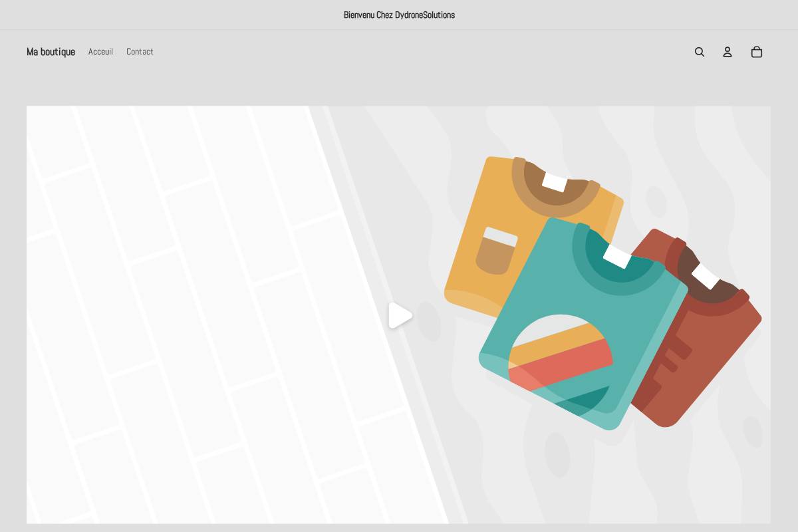Follow the Contact link in the navigation
Viewport: 798px width, 532px height.
point(140,52)
